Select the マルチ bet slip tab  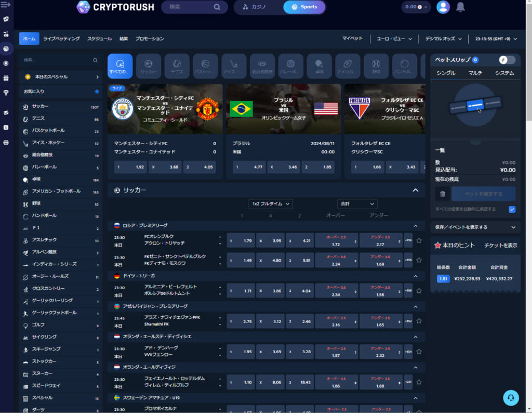[475, 73]
